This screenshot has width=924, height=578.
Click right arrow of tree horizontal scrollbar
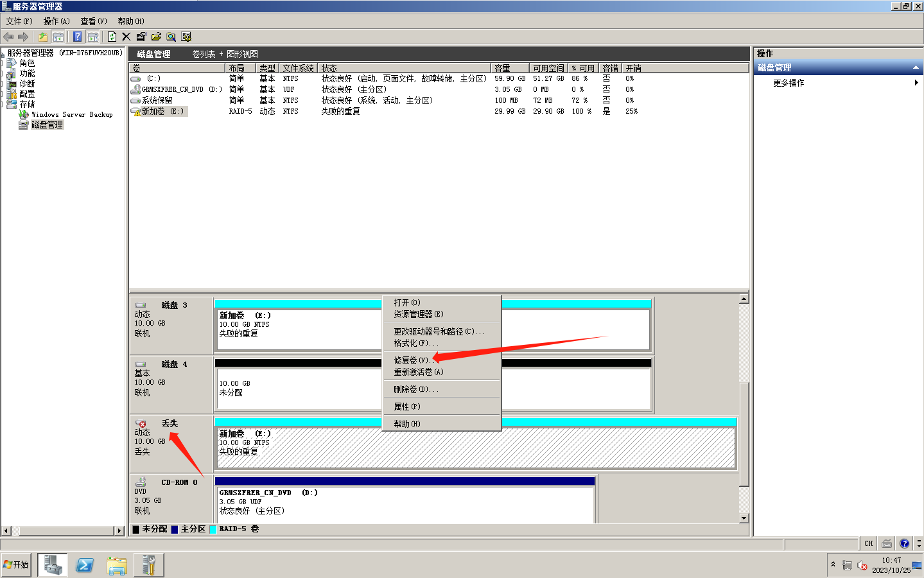pos(119,531)
